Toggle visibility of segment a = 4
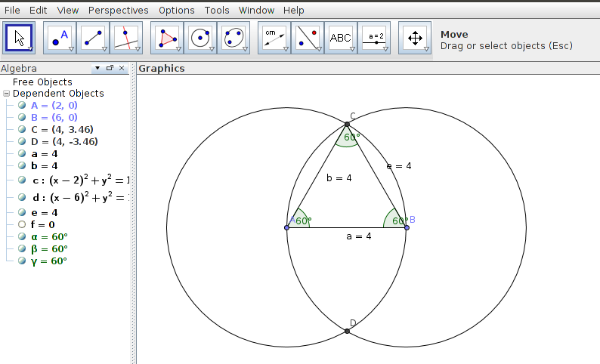 (22, 154)
